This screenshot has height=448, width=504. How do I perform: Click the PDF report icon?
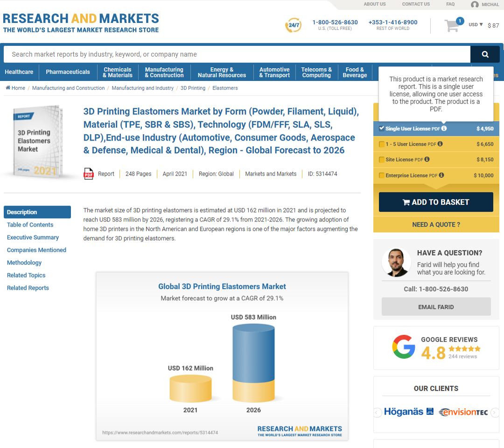[x=88, y=174]
